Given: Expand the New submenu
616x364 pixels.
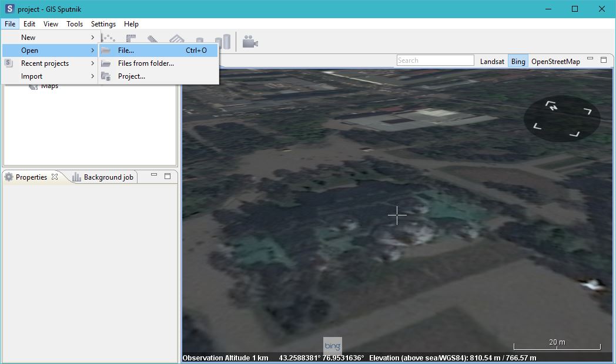Looking at the screenshot, I should point(51,37).
